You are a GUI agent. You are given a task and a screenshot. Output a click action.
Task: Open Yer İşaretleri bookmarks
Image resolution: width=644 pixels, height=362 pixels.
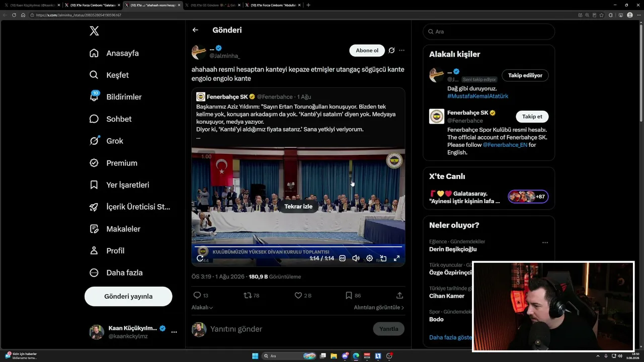119,185
